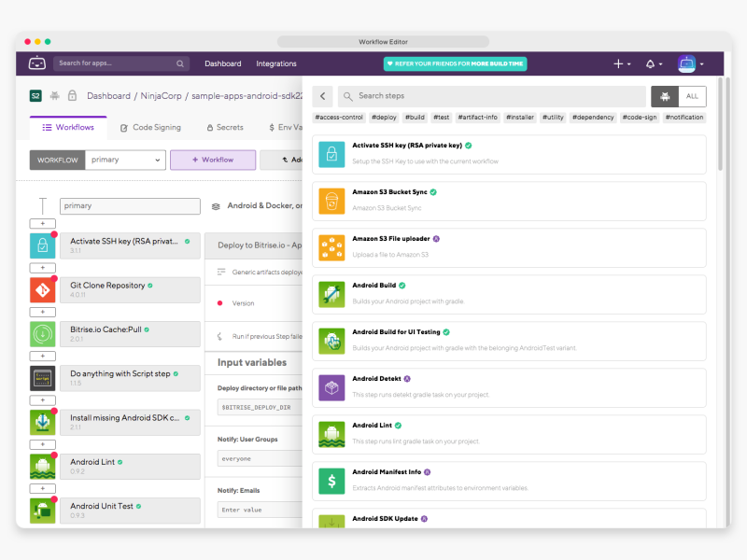Go back with the left chevron button

(x=322, y=96)
